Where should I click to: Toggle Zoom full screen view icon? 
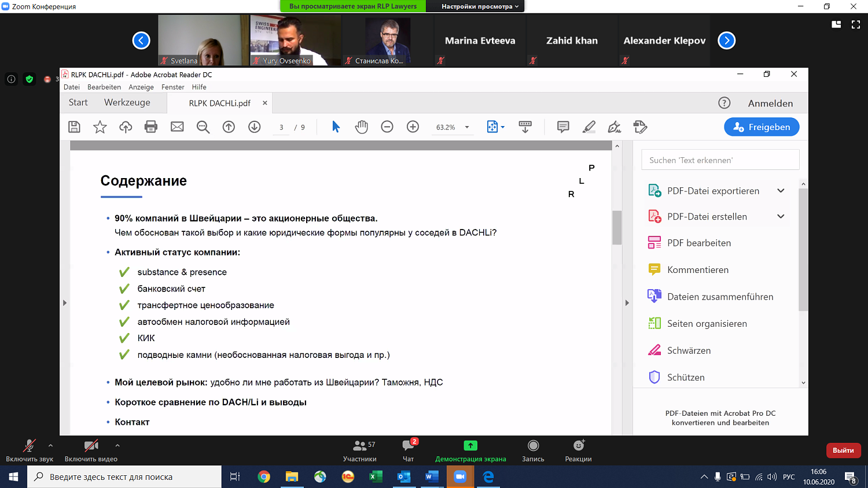856,24
